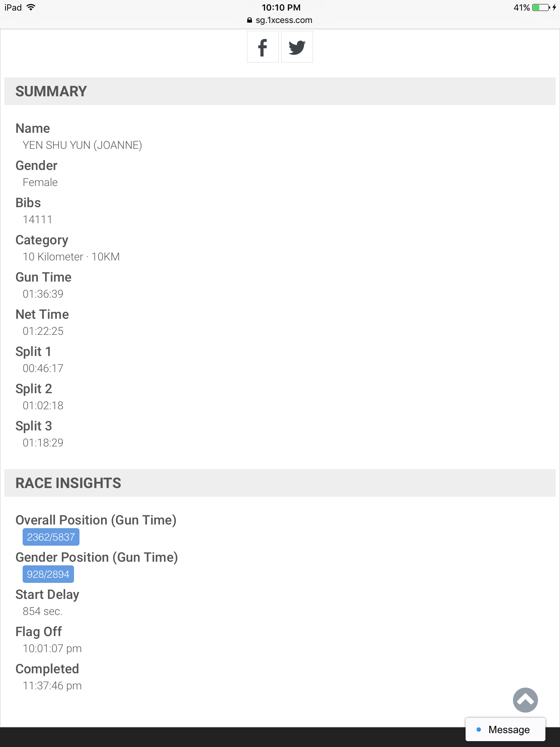Tap the Flag Off time 10:01:07 pm

pyautogui.click(x=52, y=649)
